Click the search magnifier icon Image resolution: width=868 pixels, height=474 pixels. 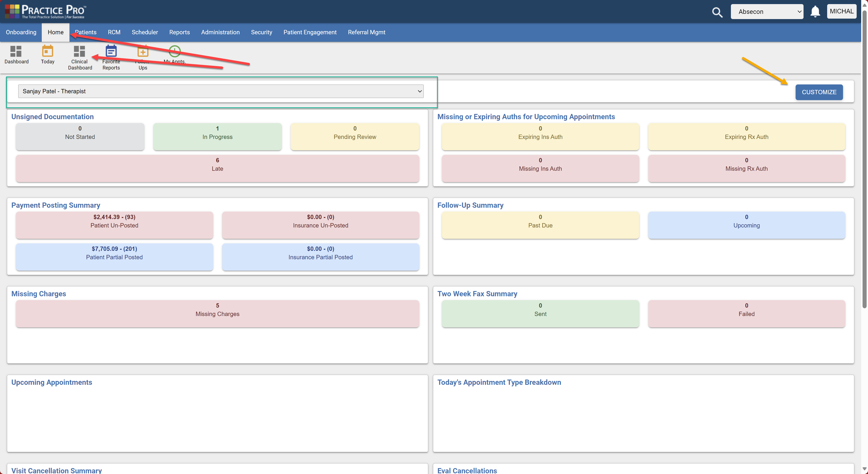click(x=717, y=12)
